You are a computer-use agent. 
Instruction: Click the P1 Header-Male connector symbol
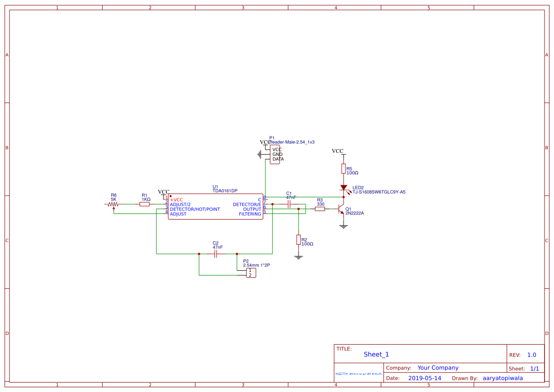(274, 154)
